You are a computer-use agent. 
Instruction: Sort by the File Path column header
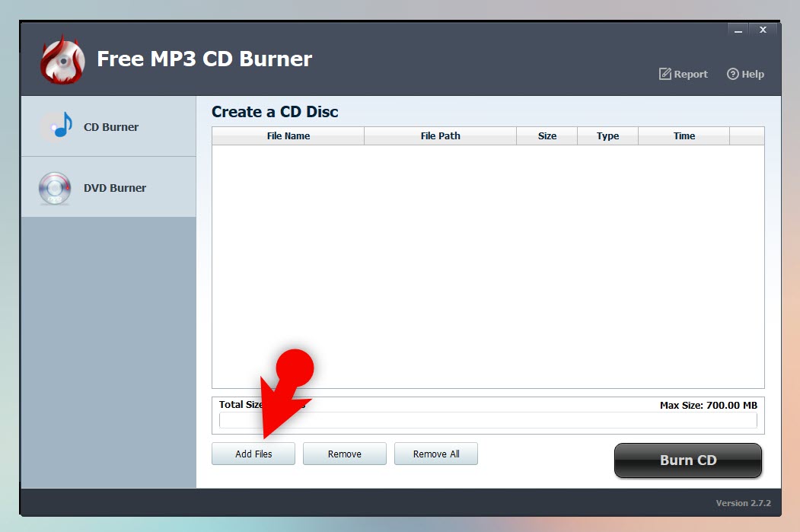[x=440, y=135]
